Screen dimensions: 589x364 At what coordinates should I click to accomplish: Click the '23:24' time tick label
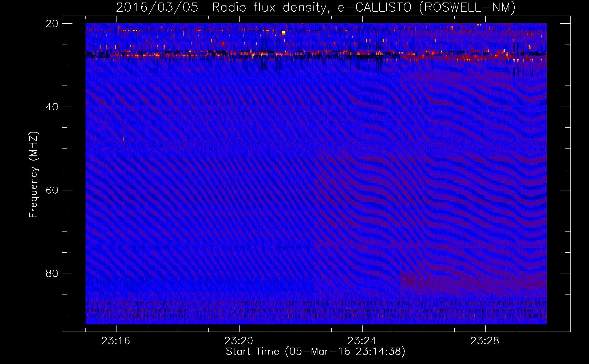[362, 341]
